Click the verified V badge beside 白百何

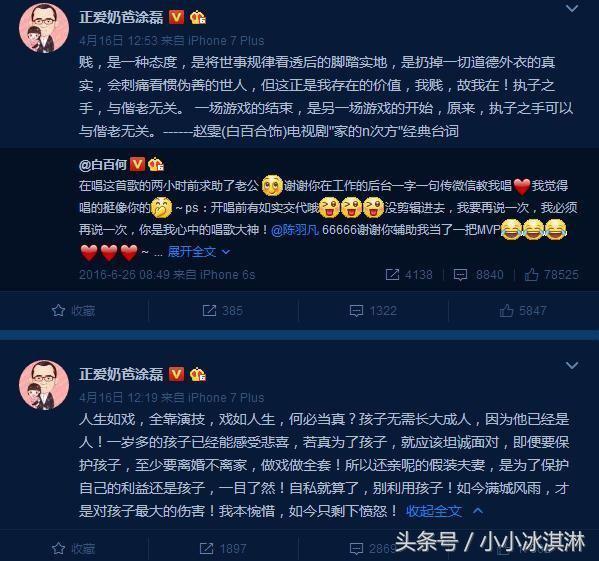pos(138,165)
